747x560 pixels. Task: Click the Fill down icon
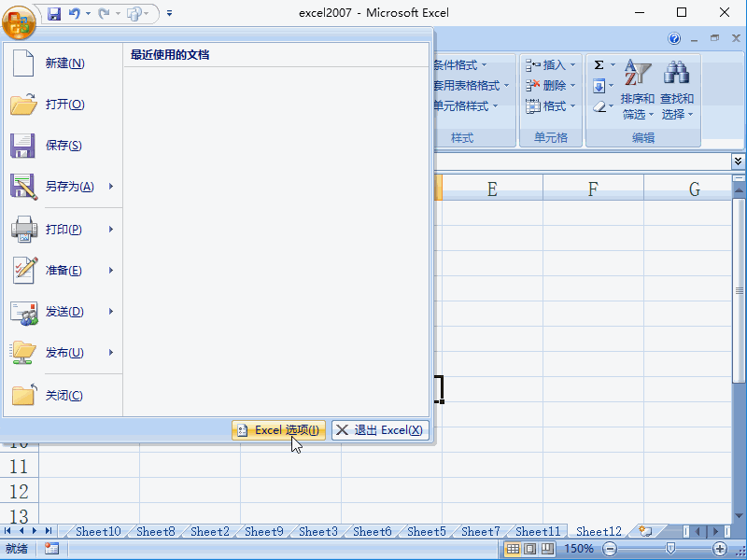(x=599, y=86)
